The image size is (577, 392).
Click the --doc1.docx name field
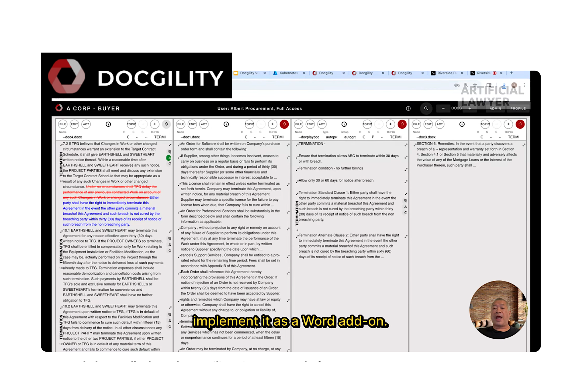click(191, 137)
